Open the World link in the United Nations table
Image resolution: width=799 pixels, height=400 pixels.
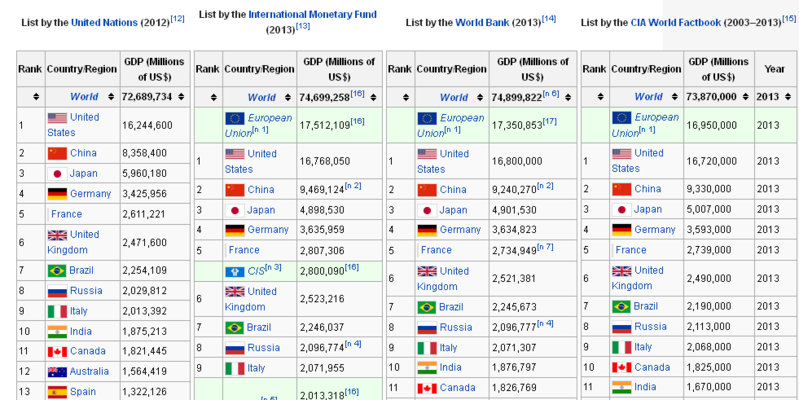pos(84,97)
